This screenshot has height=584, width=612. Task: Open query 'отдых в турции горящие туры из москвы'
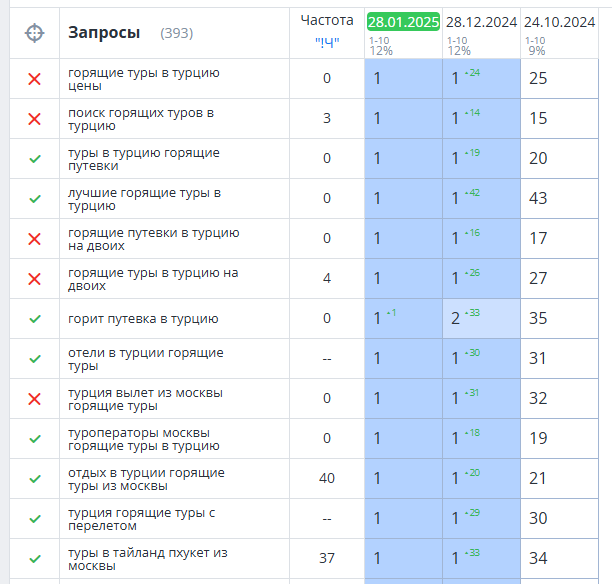[x=146, y=479]
